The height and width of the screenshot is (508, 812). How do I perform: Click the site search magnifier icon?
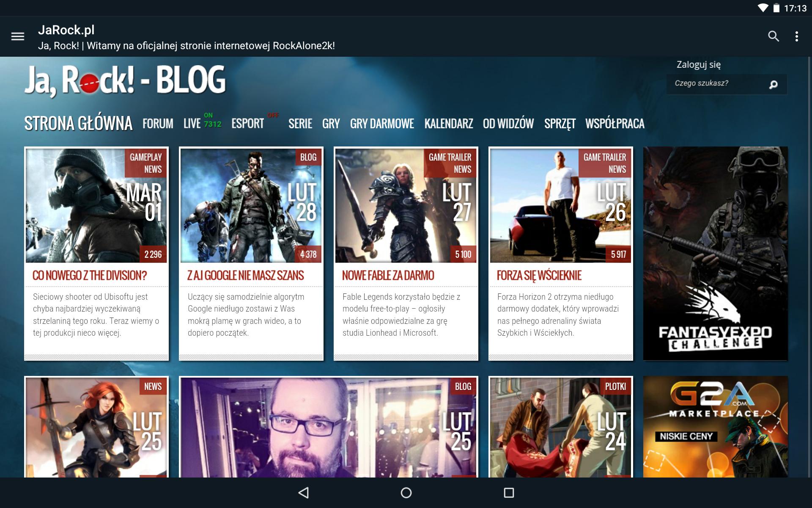[x=774, y=84]
